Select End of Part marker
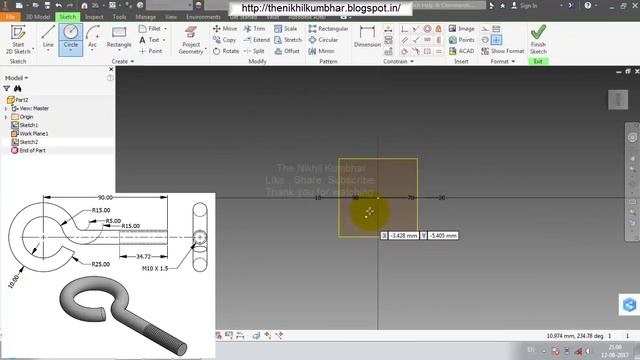640x360 pixels. pyautogui.click(x=28, y=150)
